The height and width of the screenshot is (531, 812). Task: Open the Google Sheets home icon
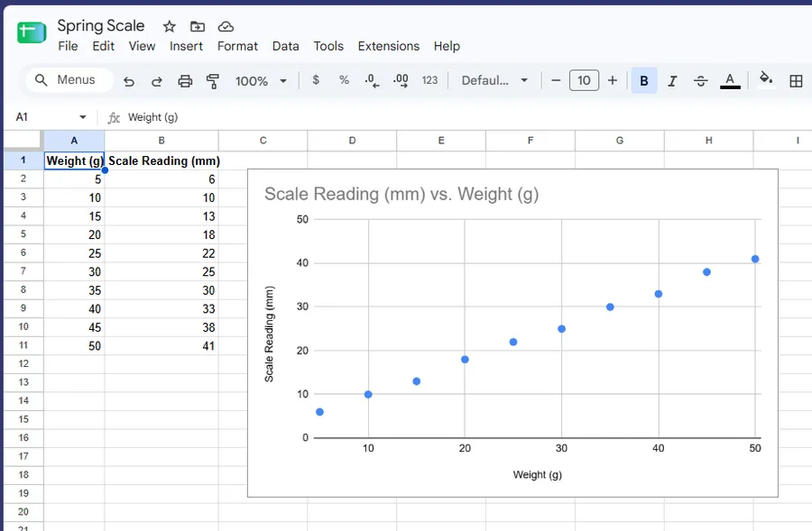click(x=32, y=32)
